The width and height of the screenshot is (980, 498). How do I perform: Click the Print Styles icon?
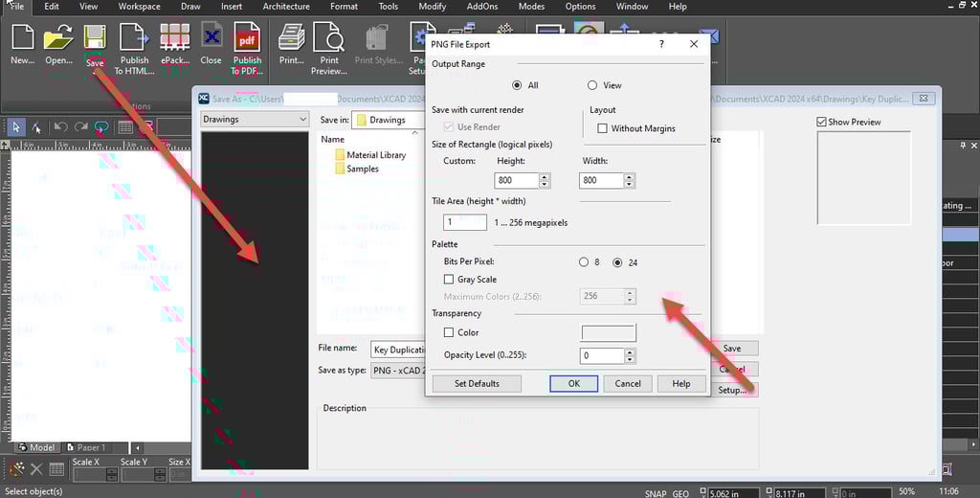tap(377, 37)
